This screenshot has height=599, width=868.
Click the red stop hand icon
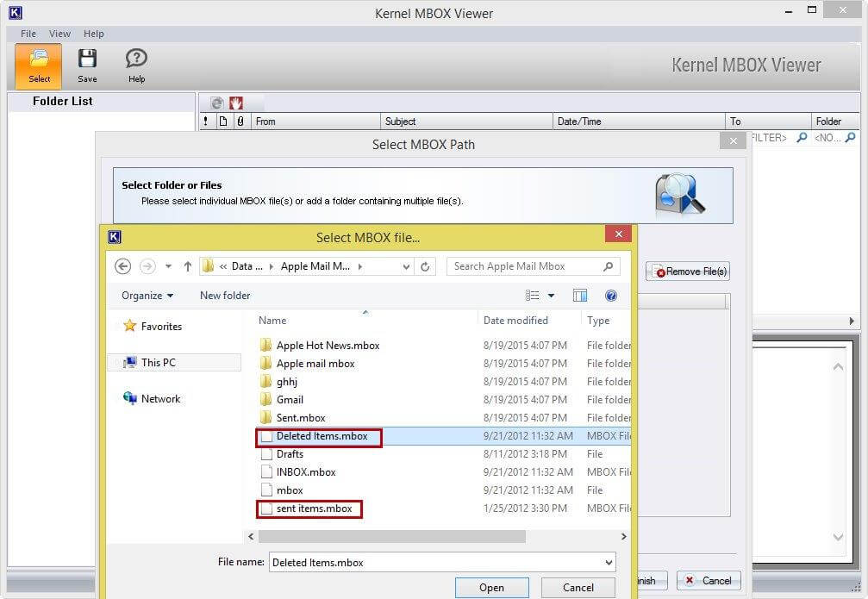[x=236, y=103]
